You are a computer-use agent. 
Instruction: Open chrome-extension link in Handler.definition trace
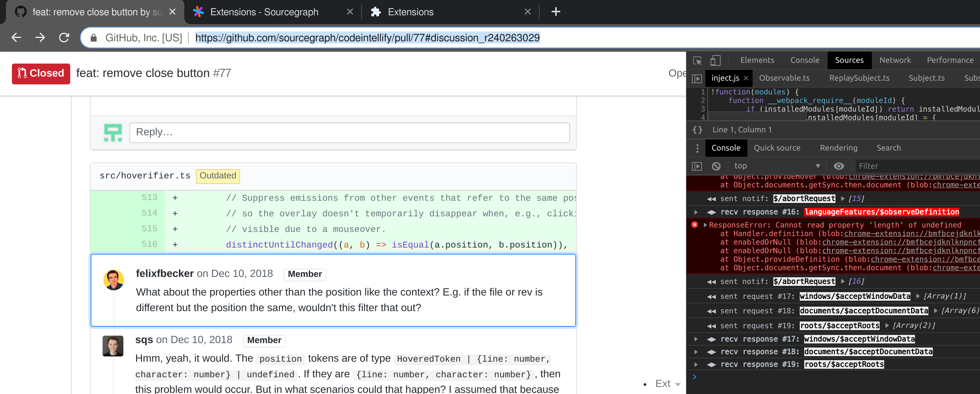(912, 234)
